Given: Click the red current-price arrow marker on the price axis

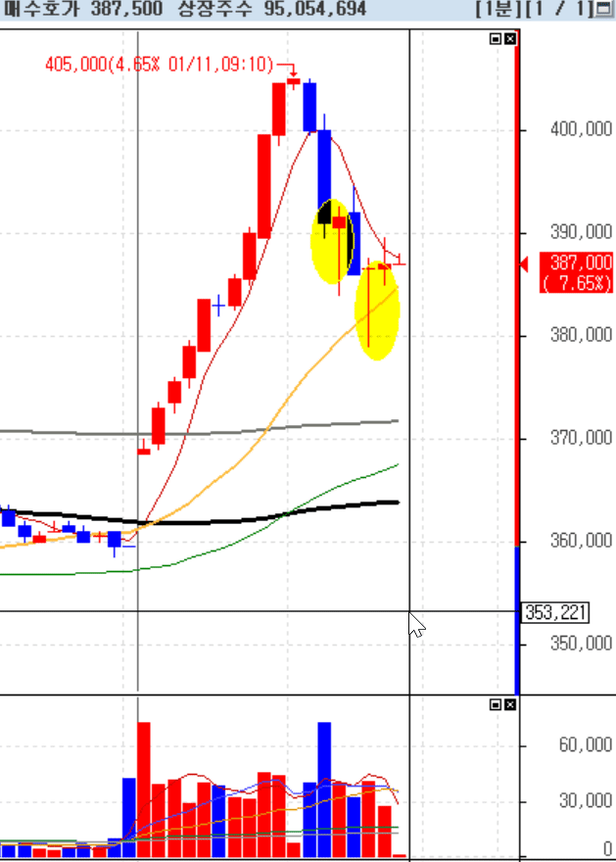Looking at the screenshot, I should point(524,264).
